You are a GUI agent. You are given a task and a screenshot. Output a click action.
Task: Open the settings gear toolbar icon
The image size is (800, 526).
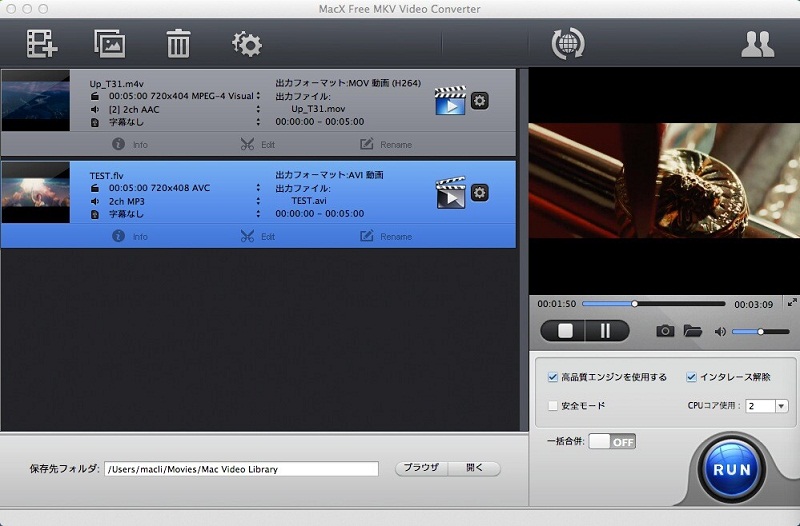coord(247,44)
